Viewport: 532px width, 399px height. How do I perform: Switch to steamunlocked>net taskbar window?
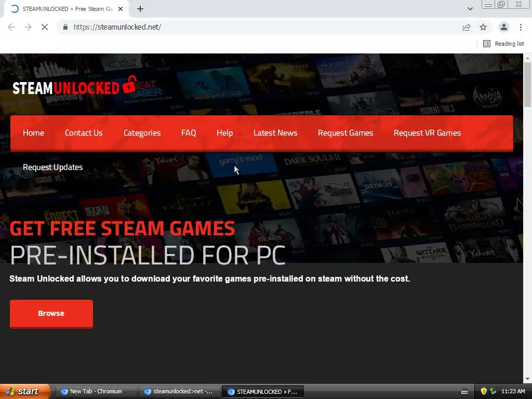pyautogui.click(x=179, y=392)
